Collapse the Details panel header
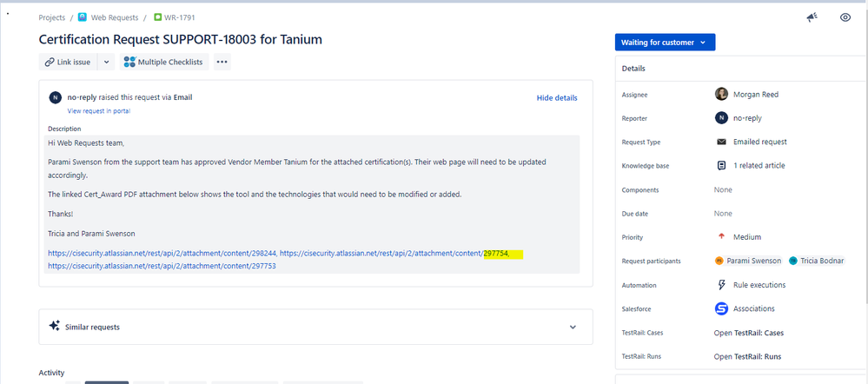This screenshot has width=868, height=384. [x=740, y=69]
